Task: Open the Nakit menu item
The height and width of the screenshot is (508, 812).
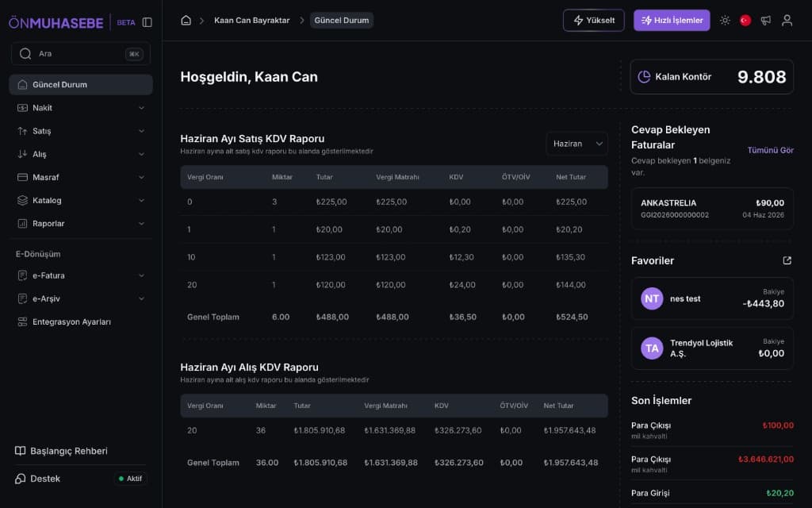Action: [x=81, y=108]
